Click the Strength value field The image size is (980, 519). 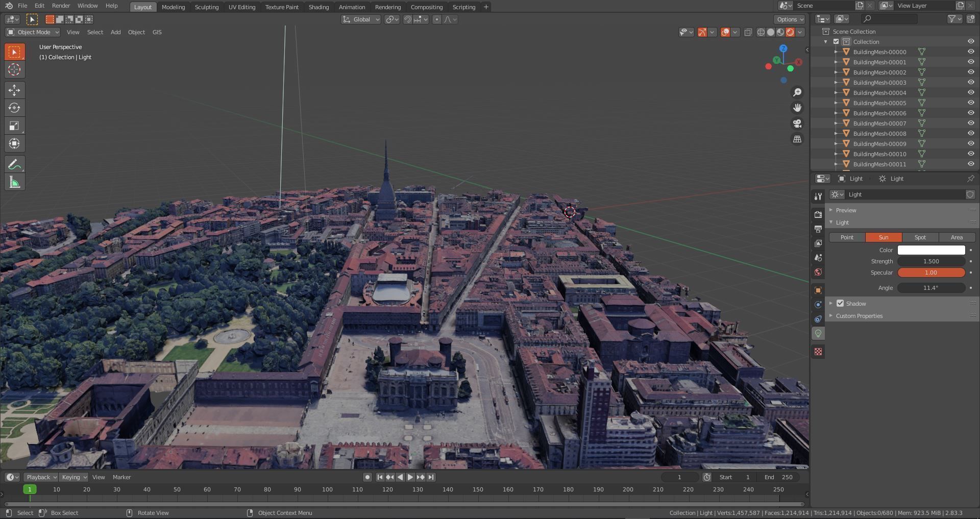click(931, 261)
